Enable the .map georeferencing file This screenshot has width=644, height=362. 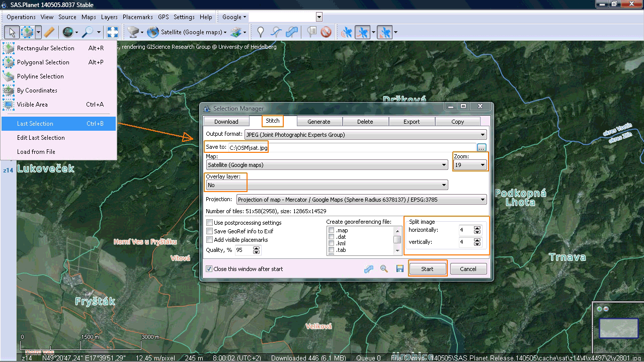click(332, 230)
